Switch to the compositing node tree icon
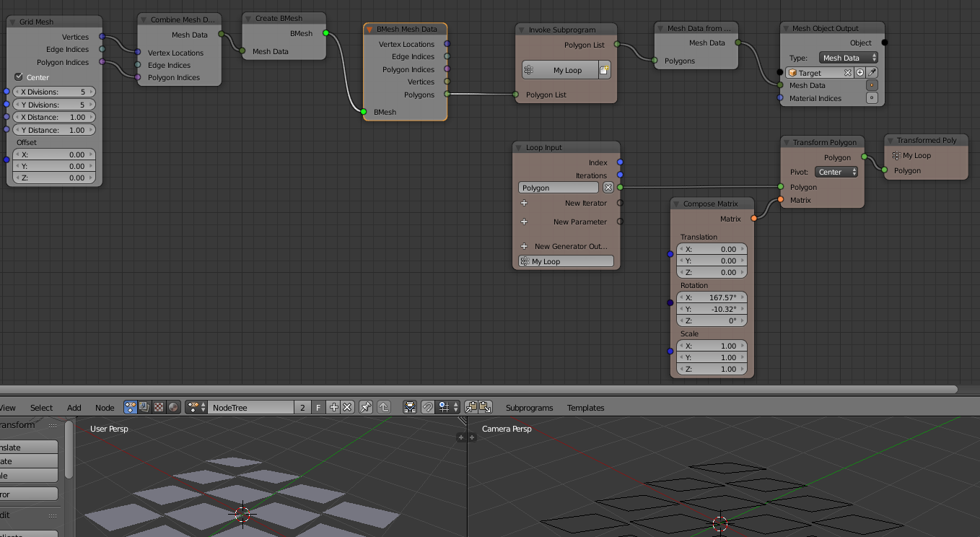Image resolution: width=980 pixels, height=537 pixels. [144, 407]
